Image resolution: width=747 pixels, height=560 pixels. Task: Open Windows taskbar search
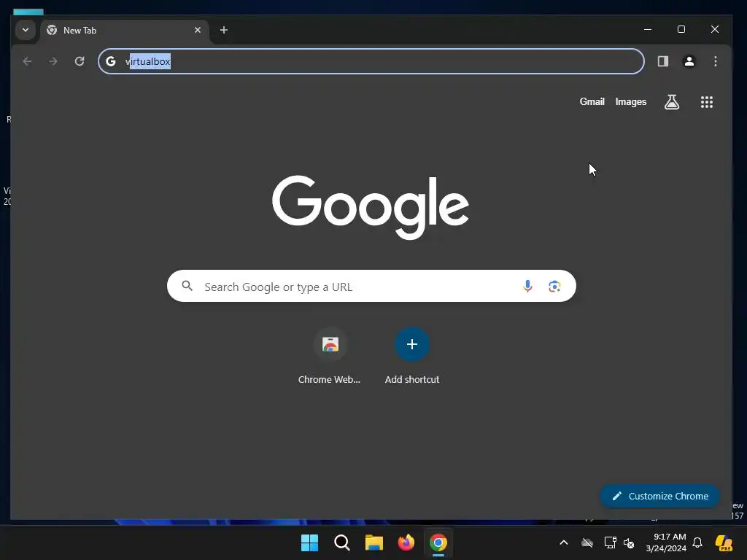click(341, 542)
